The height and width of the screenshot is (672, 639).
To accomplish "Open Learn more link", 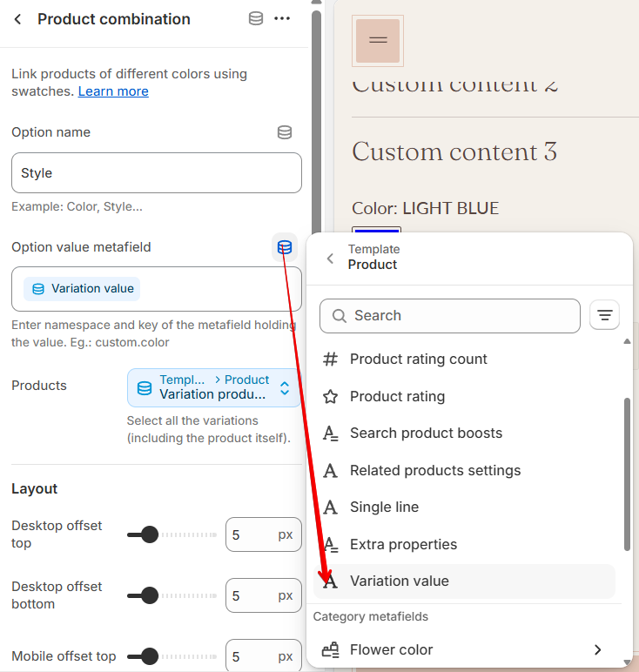I will click(113, 91).
